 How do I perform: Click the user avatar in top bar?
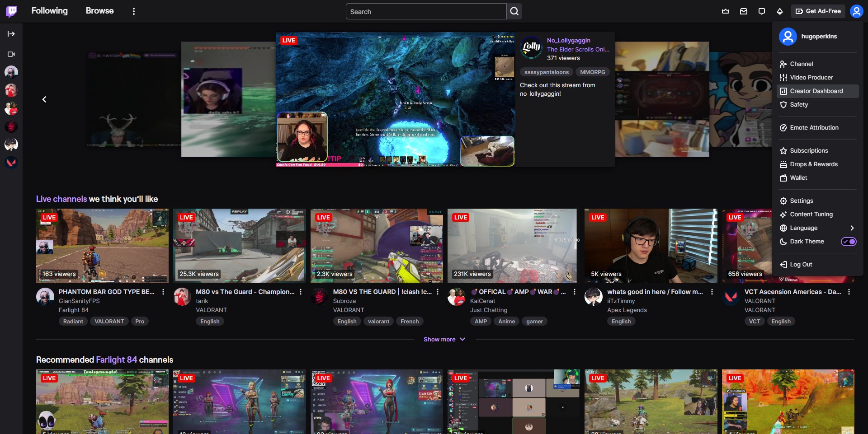pyautogui.click(x=857, y=11)
